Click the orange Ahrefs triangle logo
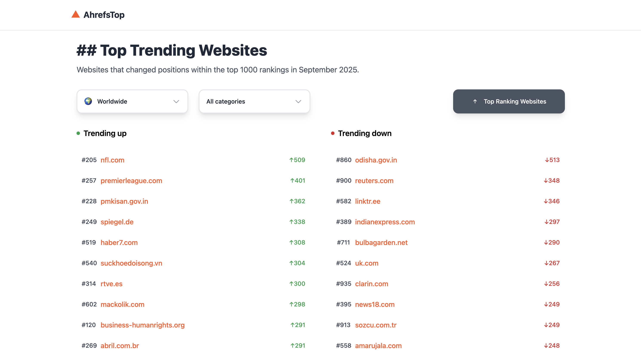This screenshot has height=364, width=641. pyautogui.click(x=75, y=14)
